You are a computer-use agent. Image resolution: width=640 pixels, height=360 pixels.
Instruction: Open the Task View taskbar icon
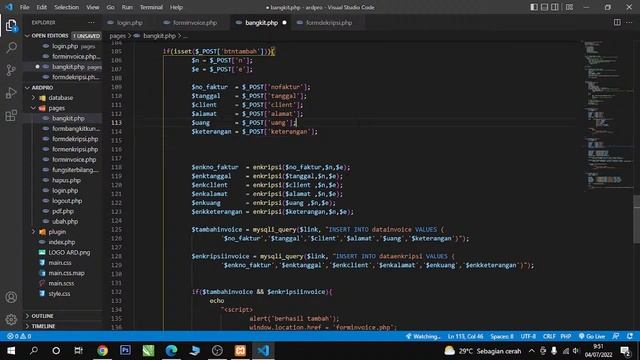coord(78,351)
